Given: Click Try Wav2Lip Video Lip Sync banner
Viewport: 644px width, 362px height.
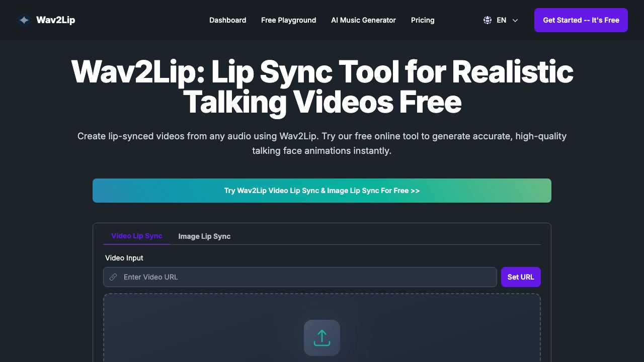Looking at the screenshot, I should coord(322,191).
